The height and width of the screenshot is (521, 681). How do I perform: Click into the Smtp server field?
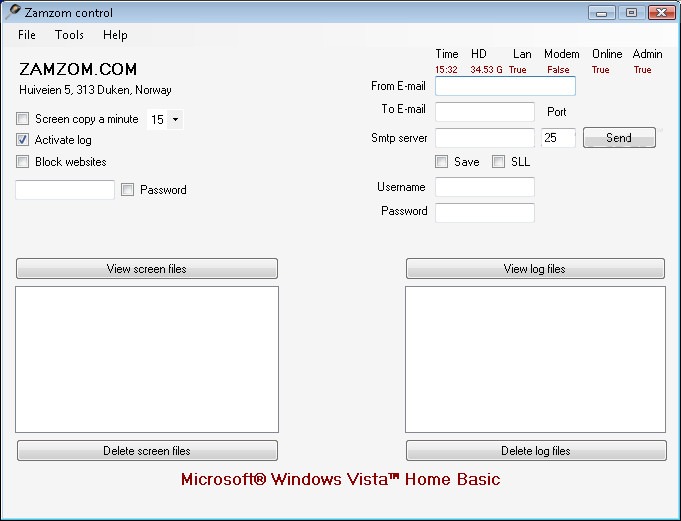(485, 138)
